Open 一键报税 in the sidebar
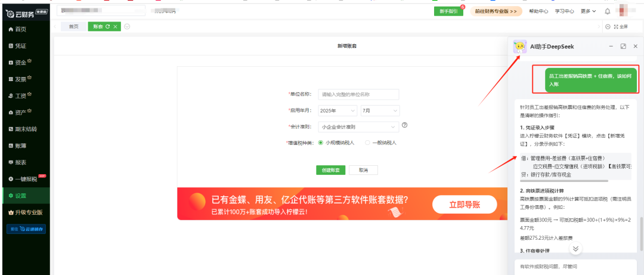This screenshot has width=644, height=275. tap(24, 179)
